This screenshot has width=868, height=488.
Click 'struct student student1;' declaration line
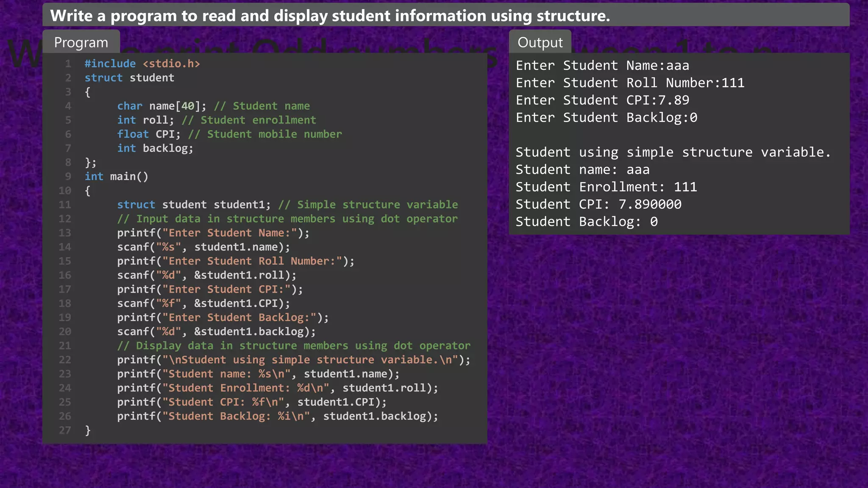click(x=287, y=205)
